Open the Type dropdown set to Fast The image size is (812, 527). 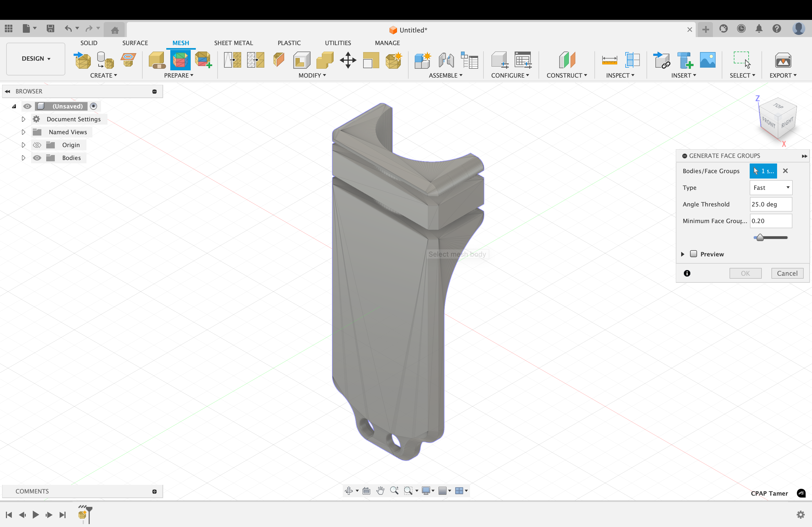(x=771, y=188)
